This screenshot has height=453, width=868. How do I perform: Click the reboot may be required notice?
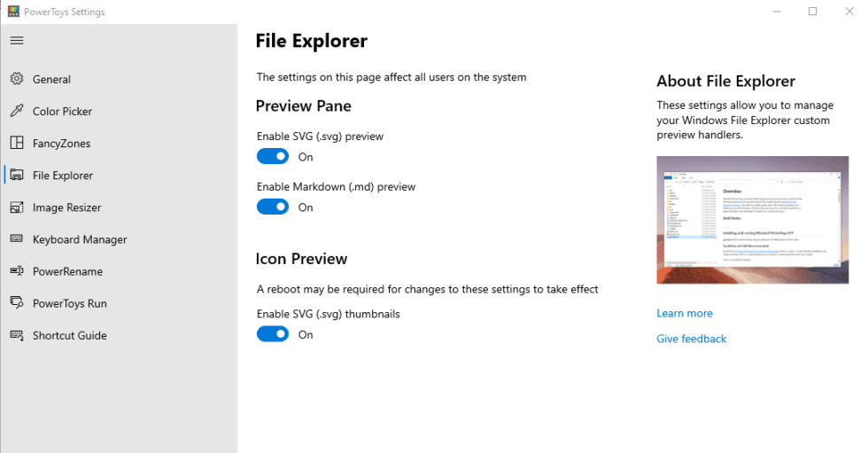(427, 289)
